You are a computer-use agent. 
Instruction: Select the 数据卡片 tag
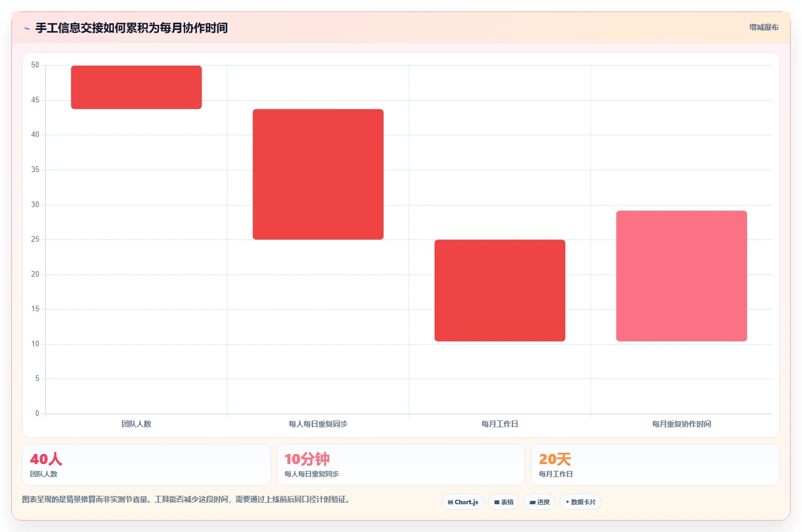click(x=581, y=502)
